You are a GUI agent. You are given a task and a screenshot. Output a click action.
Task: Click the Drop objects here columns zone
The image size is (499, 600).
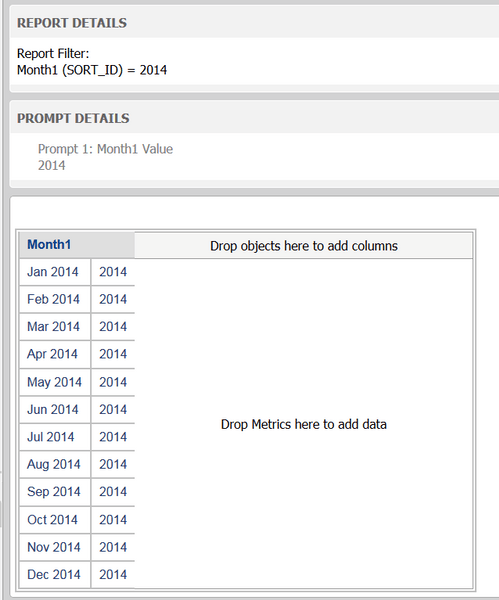(304, 246)
